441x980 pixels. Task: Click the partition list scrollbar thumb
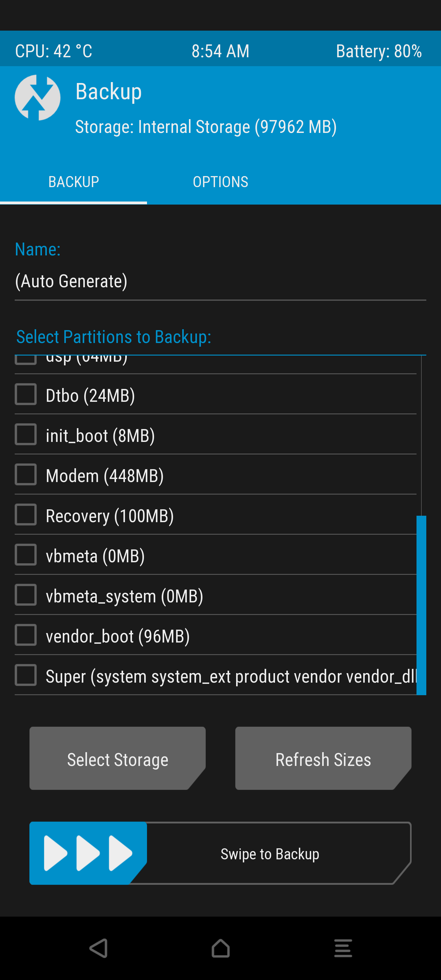click(421, 605)
